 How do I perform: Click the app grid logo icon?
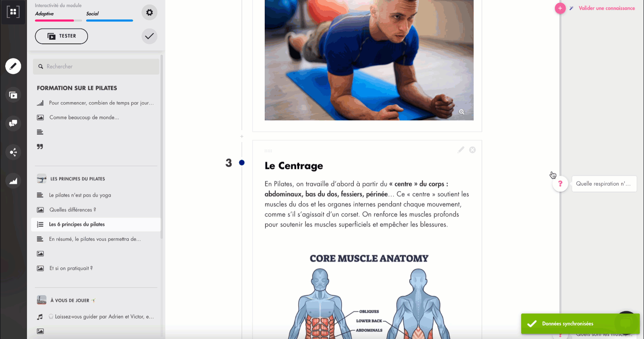[x=13, y=12]
